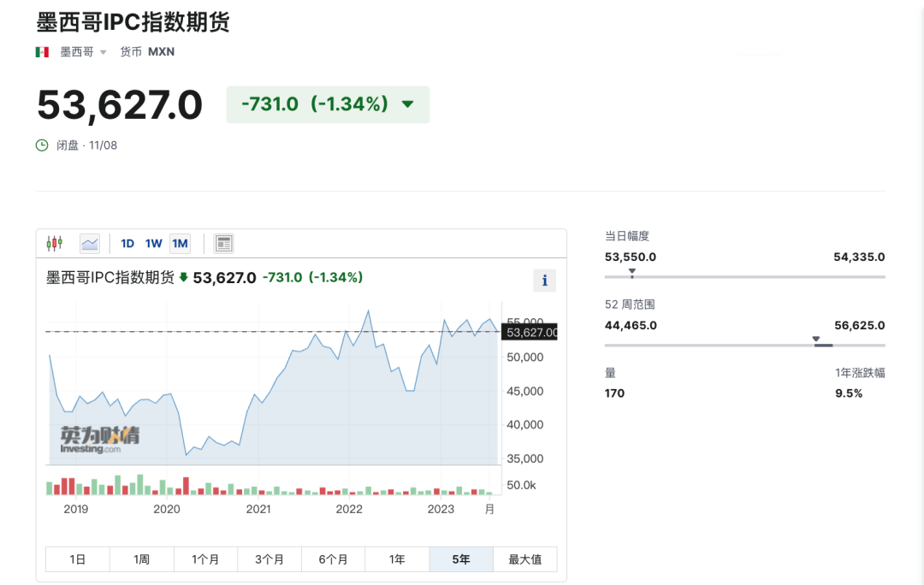Click the 52 周范围 label
Screen dimensions: 924x585
630,304
